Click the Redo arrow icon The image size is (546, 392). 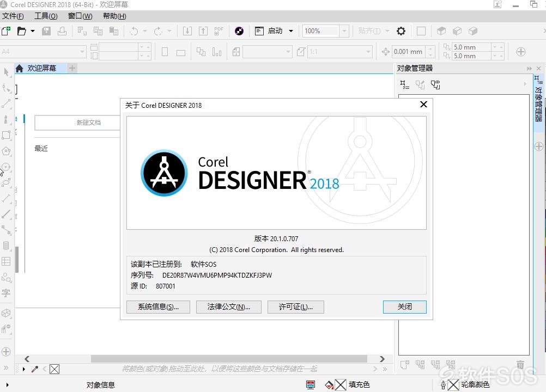pyautogui.click(x=158, y=31)
